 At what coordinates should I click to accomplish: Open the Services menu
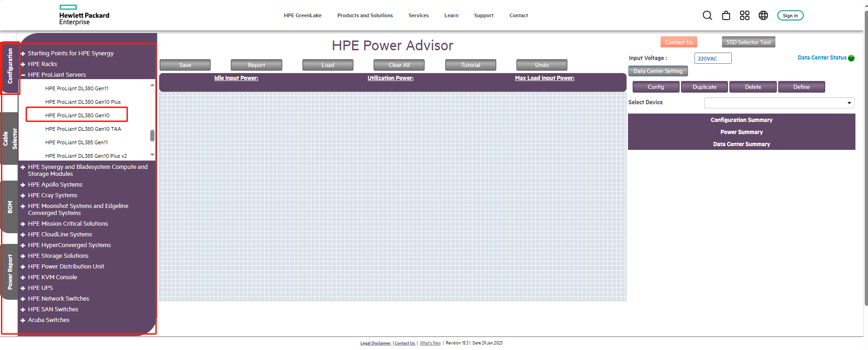pyautogui.click(x=419, y=15)
